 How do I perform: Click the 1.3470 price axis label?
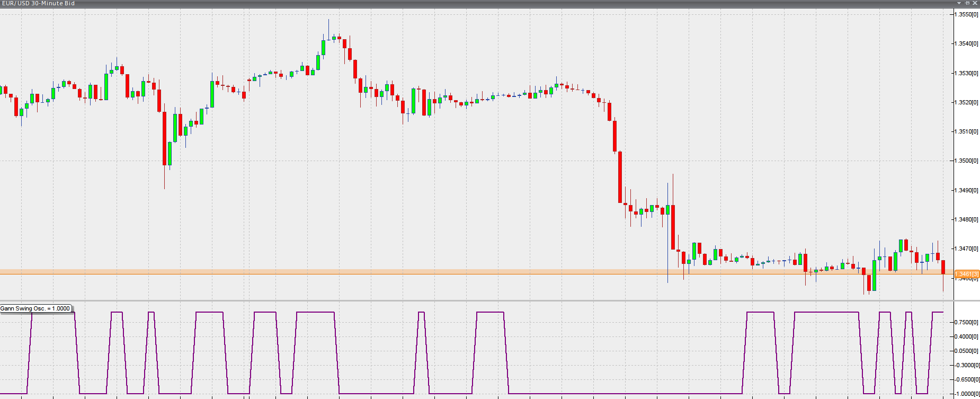(x=966, y=249)
